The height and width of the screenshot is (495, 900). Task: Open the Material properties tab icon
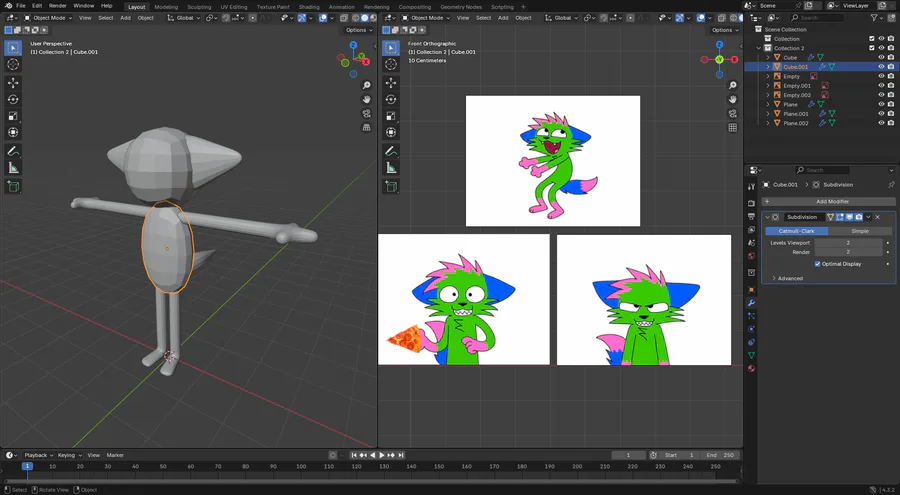pyautogui.click(x=751, y=369)
